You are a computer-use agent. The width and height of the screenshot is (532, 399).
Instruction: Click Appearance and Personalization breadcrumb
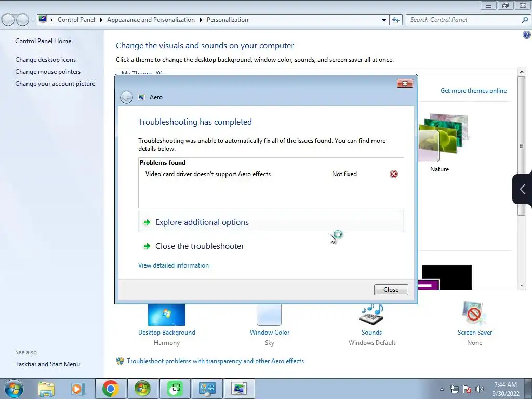pyautogui.click(x=151, y=20)
